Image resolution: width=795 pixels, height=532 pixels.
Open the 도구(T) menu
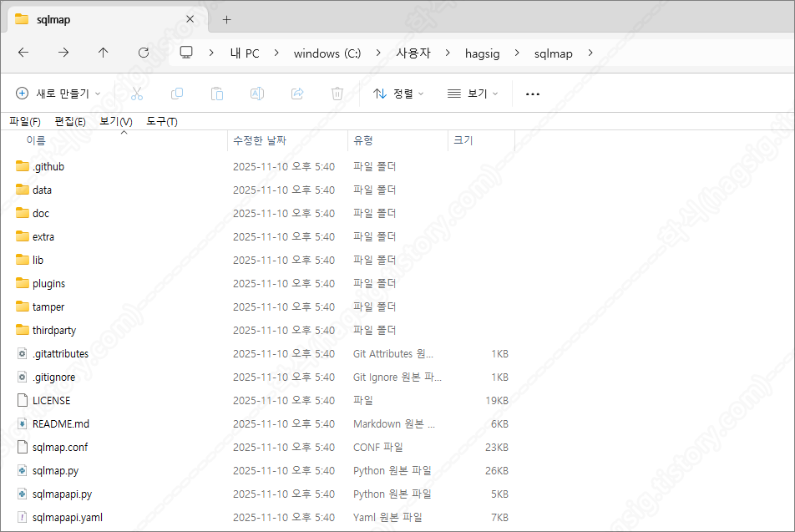(162, 121)
